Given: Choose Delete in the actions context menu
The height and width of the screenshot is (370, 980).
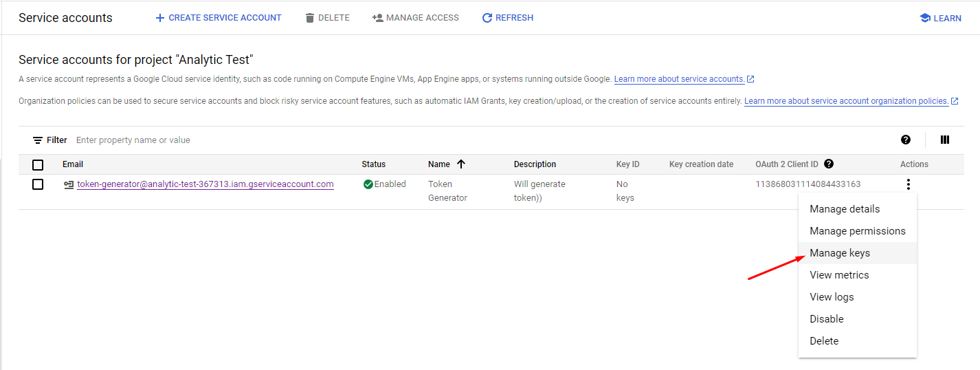Looking at the screenshot, I should pos(858,341).
